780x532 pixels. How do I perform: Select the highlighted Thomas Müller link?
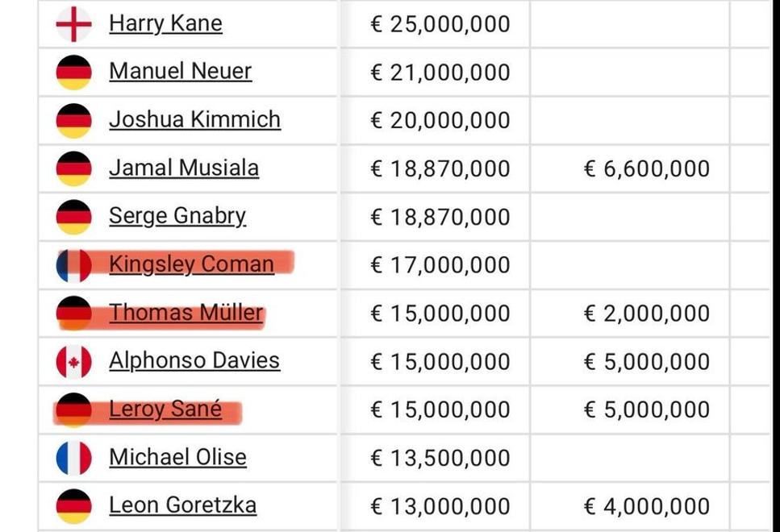(186, 313)
